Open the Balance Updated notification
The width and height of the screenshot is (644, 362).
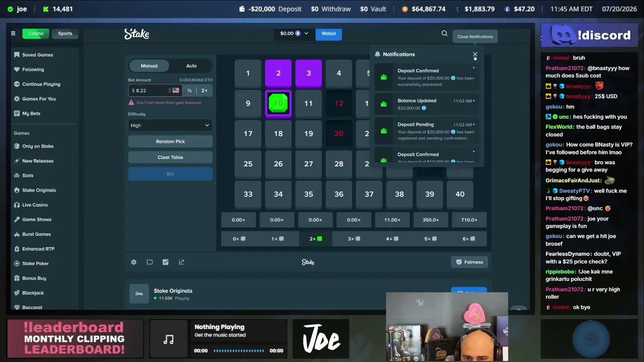tap(427, 104)
